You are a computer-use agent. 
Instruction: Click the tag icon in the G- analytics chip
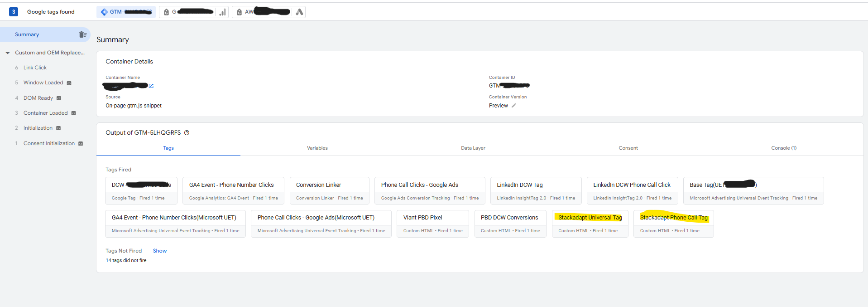[166, 12]
